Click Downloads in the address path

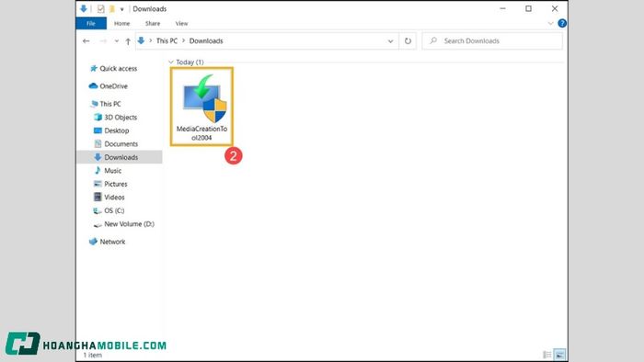(x=206, y=41)
